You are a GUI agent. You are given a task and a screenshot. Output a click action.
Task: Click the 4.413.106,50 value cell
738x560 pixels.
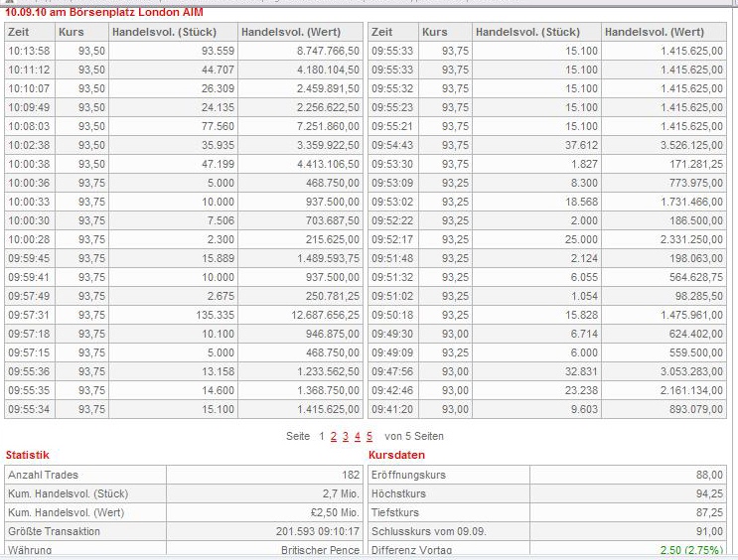pos(300,164)
